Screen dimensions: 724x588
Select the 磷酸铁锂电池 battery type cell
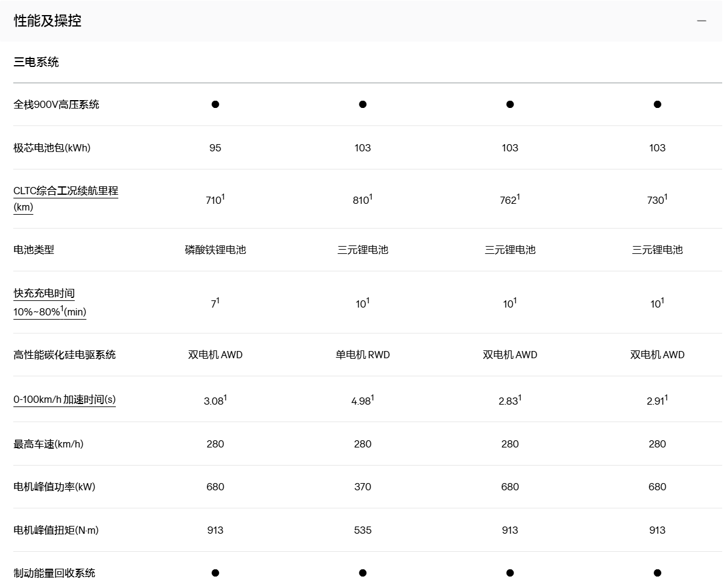[x=215, y=250]
